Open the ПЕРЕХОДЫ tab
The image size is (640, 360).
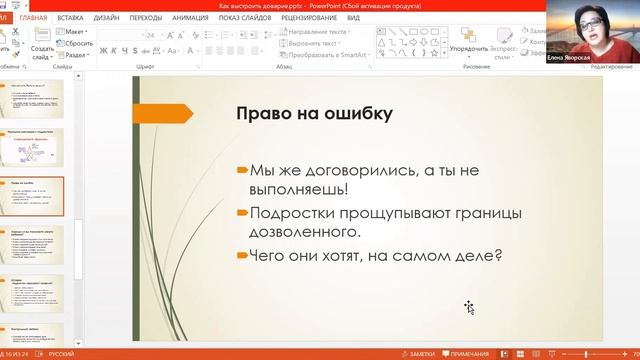click(x=146, y=18)
